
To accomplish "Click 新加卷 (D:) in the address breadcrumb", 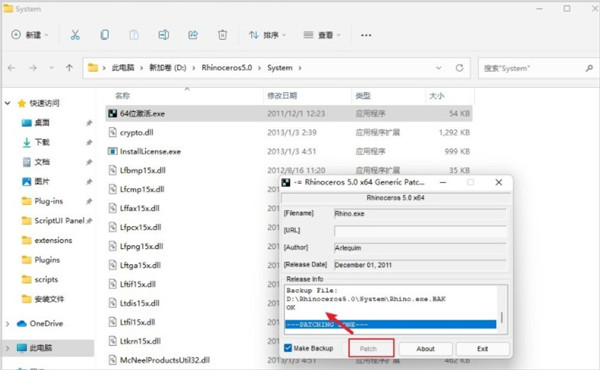I will 167,68.
